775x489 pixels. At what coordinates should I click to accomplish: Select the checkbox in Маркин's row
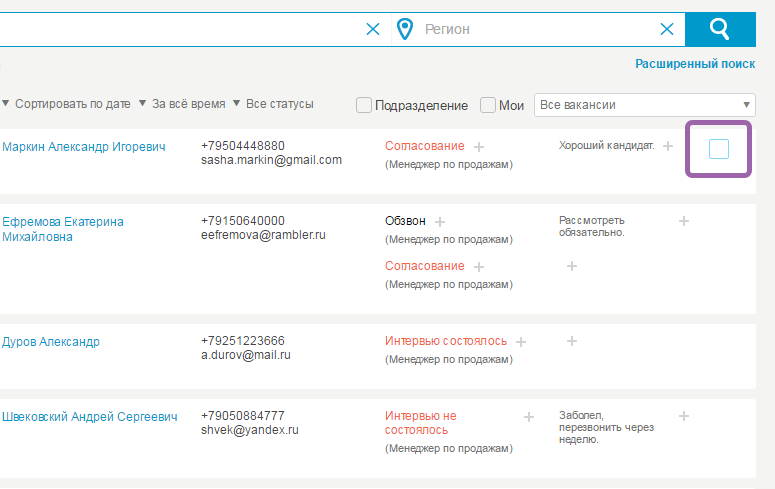tap(719, 149)
